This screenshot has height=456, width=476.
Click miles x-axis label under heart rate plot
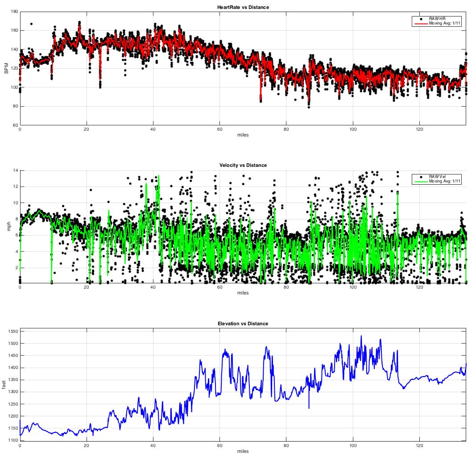point(243,135)
